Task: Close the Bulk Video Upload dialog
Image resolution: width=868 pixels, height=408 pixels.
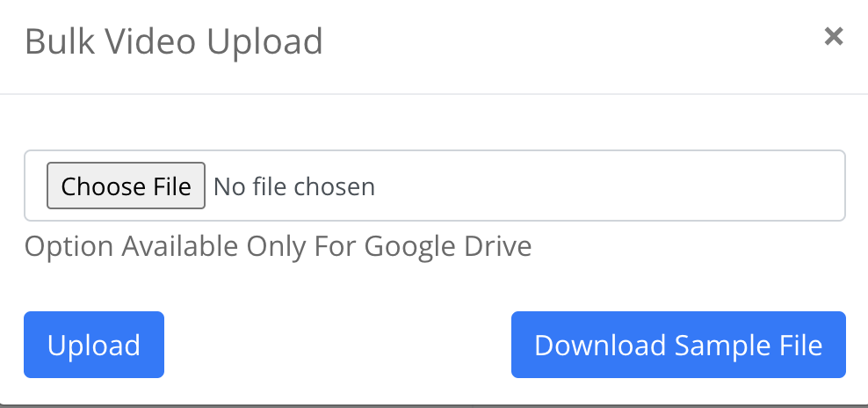Action: click(833, 37)
